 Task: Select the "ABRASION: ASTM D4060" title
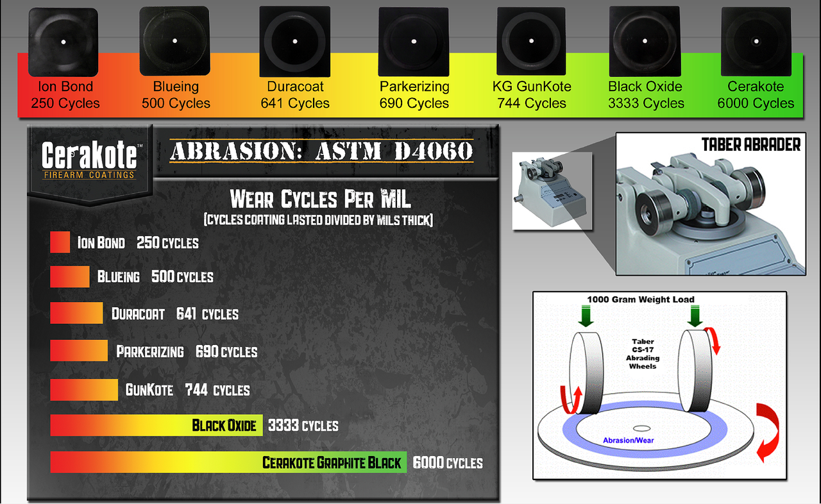tap(322, 151)
